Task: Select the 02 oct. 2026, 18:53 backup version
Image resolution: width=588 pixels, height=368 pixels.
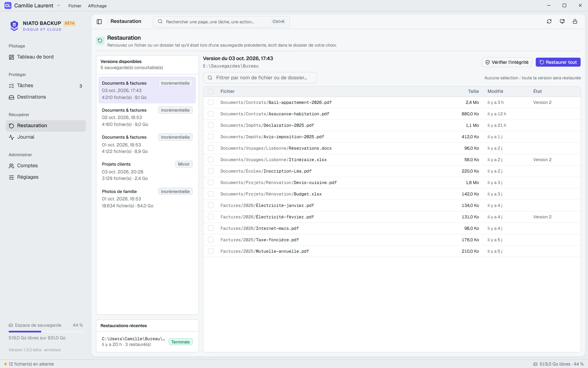Action: pos(147,117)
